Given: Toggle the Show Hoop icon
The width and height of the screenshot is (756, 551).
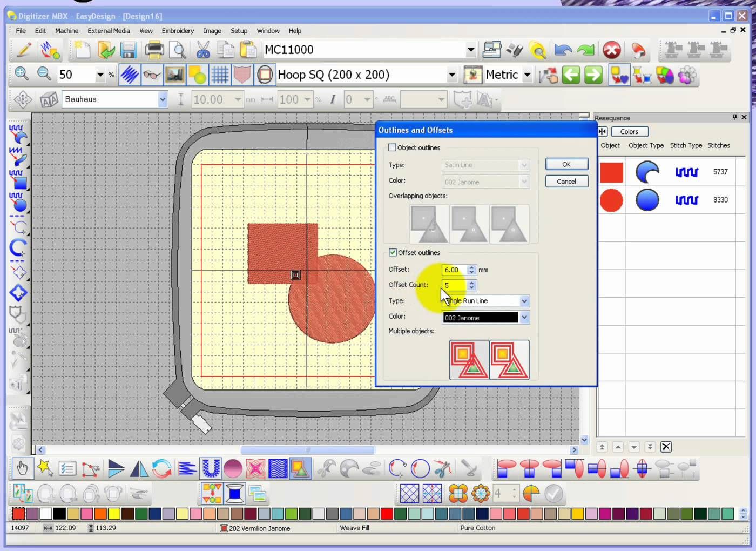Looking at the screenshot, I should 265,75.
